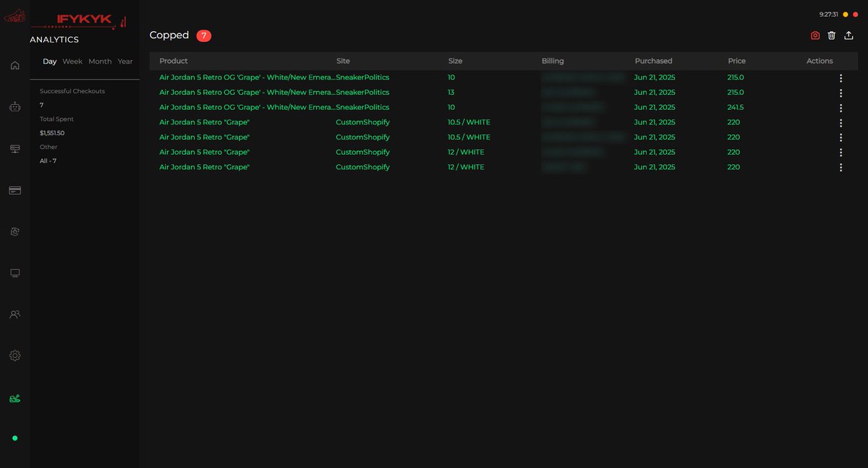Switch to the Year tab

click(125, 61)
